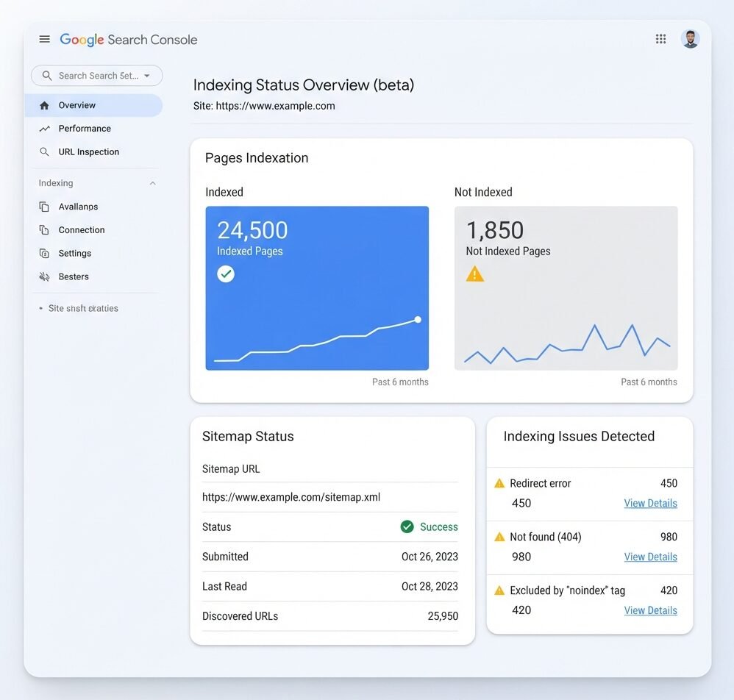This screenshot has width=734, height=700.
Task: View Details for Not found (404)
Action: tap(650, 557)
